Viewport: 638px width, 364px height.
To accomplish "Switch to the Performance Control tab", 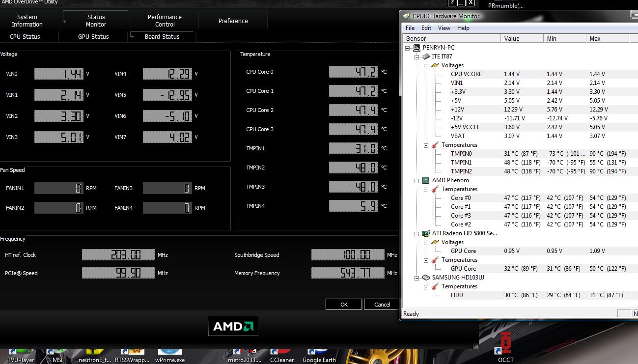I will [x=165, y=21].
